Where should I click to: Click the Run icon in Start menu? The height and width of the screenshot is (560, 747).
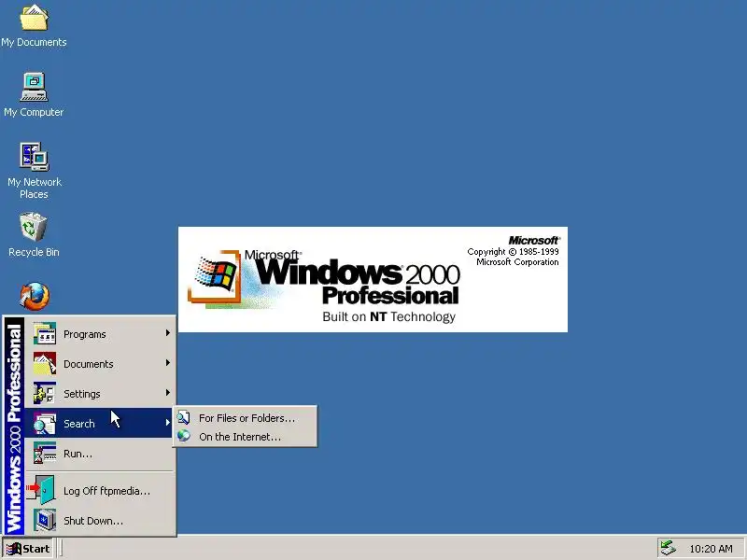pos(45,453)
